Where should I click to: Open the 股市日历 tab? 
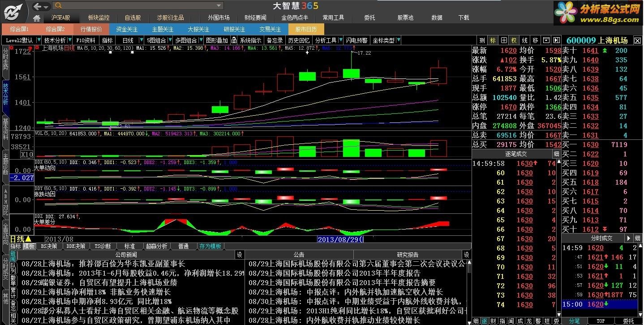306,29
